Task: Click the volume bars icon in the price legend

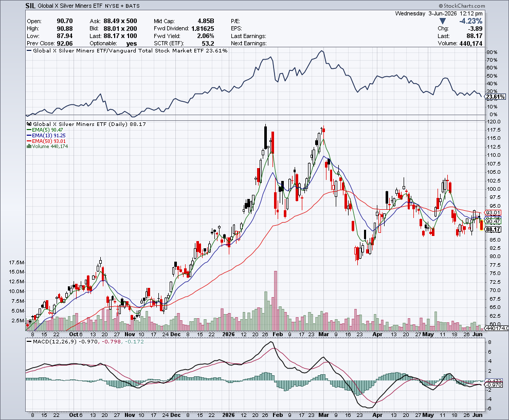Action: point(29,147)
